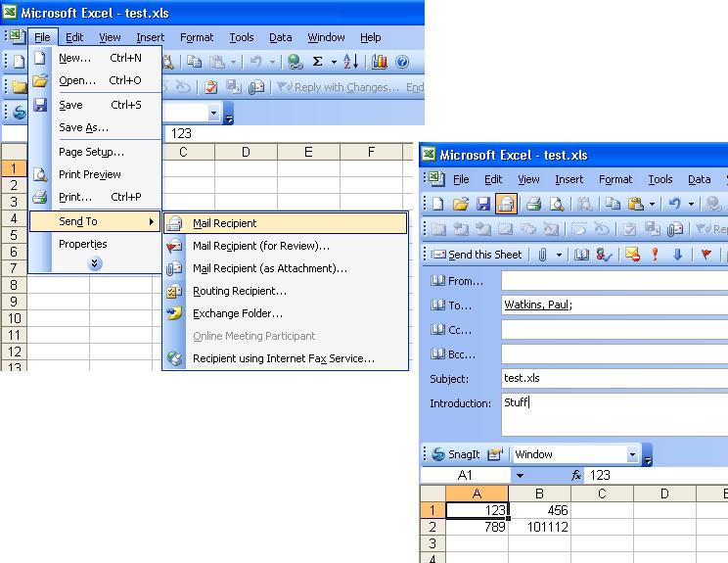Screen dimensions: 728x563
Task: Open the Chart Wizard icon
Action: pyautogui.click(x=379, y=62)
